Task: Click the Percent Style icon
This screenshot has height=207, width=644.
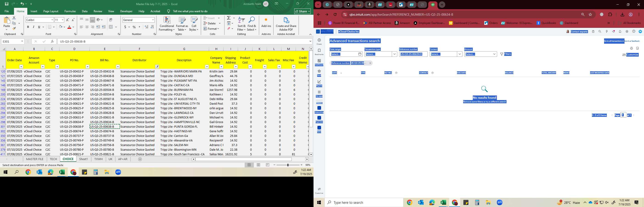Action: [x=134, y=27]
